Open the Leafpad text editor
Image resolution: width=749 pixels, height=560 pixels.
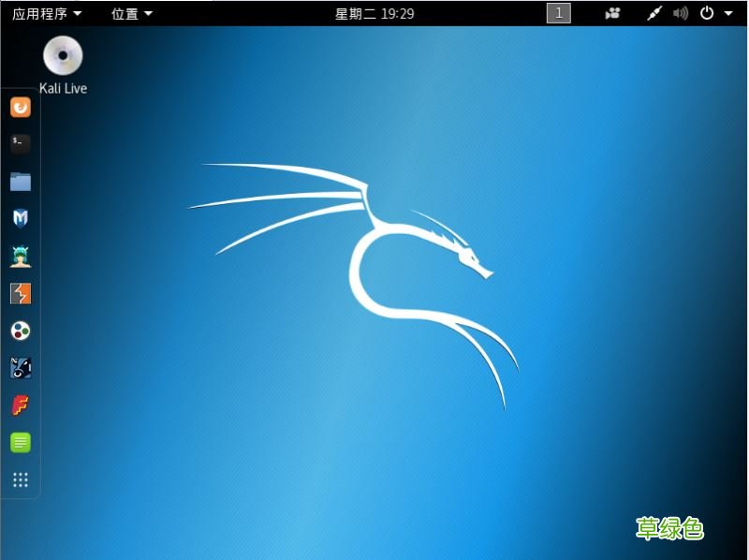(20, 442)
